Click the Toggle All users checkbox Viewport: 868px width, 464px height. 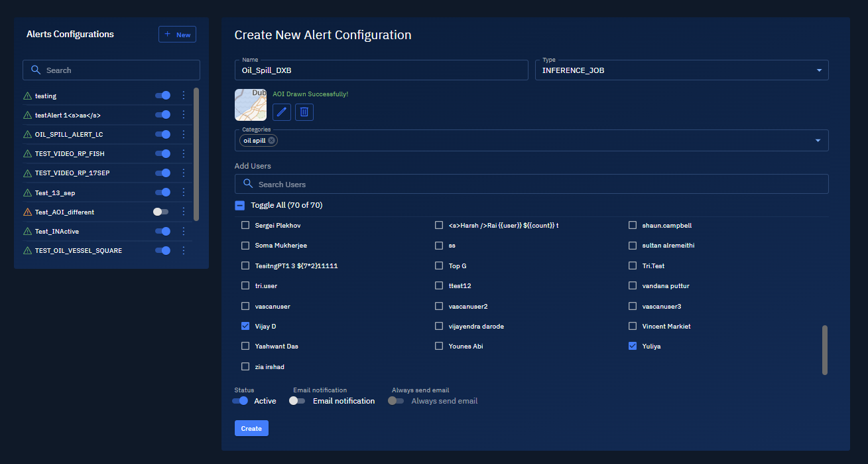(x=240, y=205)
